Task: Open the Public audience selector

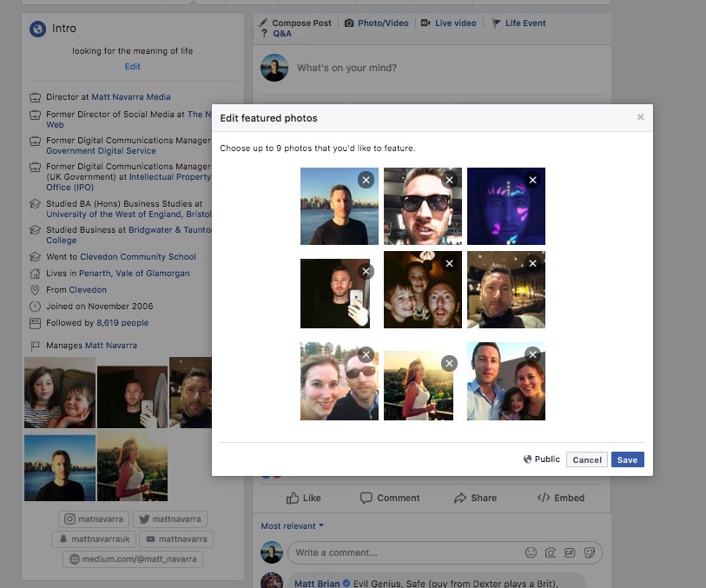Action: (542, 459)
